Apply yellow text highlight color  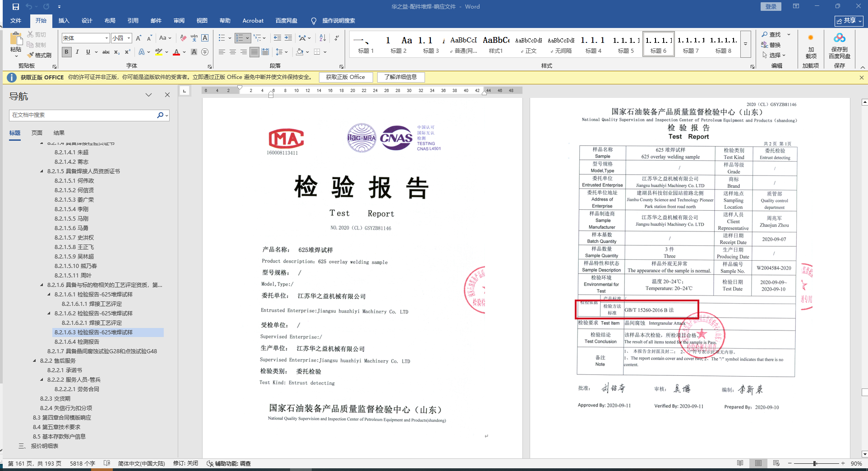tap(159, 52)
